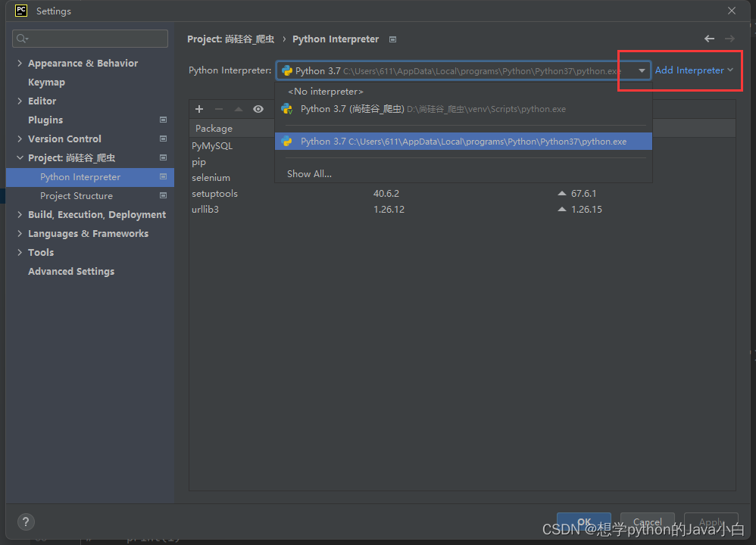756x545 pixels.
Task: Toggle the show early releases eye icon
Action: pyautogui.click(x=258, y=109)
